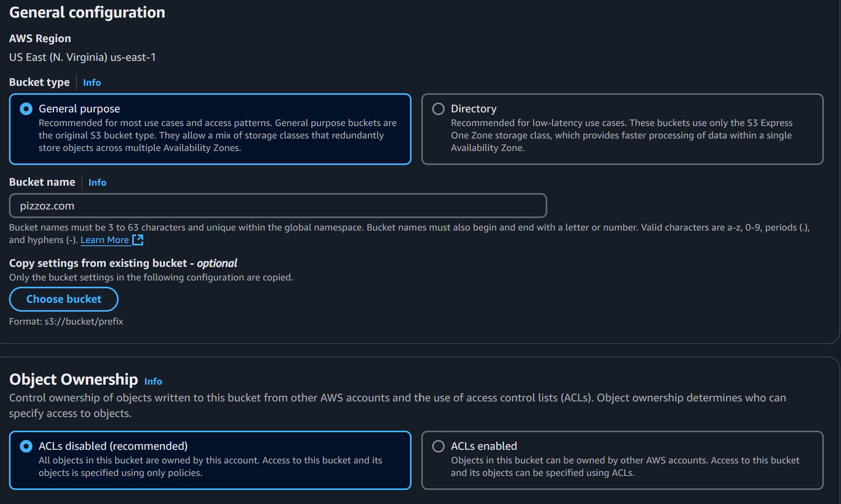The image size is (841, 504).
Task: Choose the ACLs disabled radio button
Action: click(26, 446)
